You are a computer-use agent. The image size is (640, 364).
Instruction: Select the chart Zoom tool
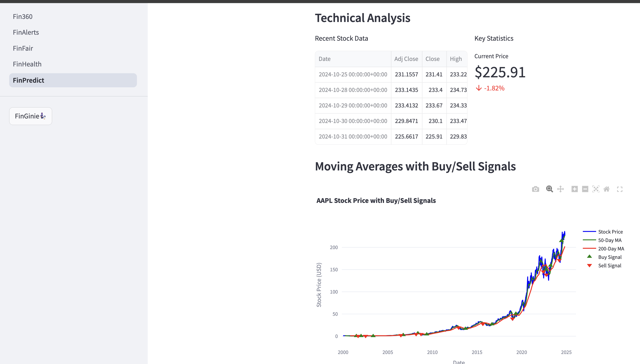click(x=549, y=189)
